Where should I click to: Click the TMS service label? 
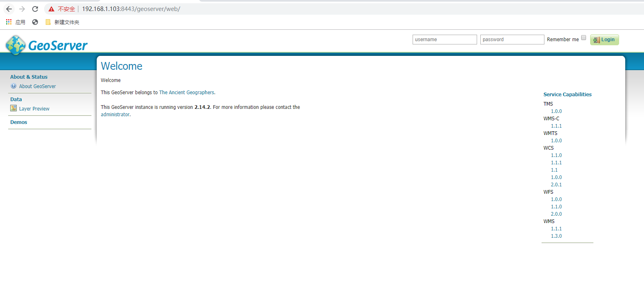(x=548, y=104)
